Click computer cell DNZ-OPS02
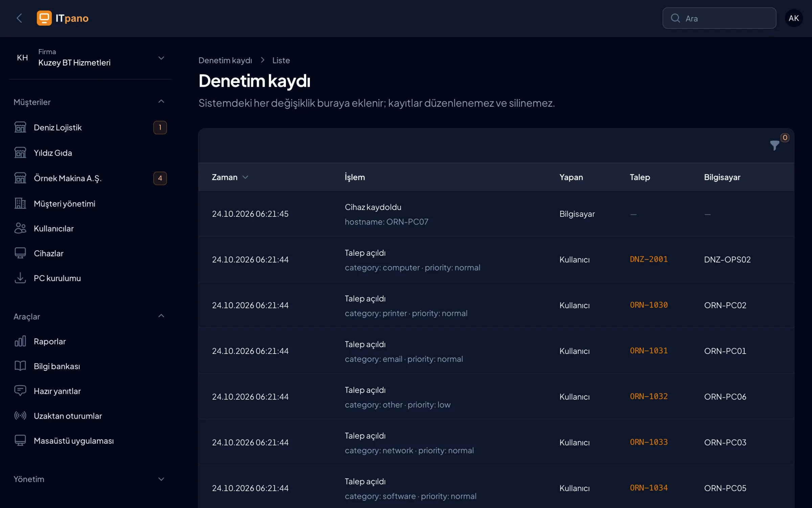This screenshot has height=508, width=812. (x=727, y=259)
